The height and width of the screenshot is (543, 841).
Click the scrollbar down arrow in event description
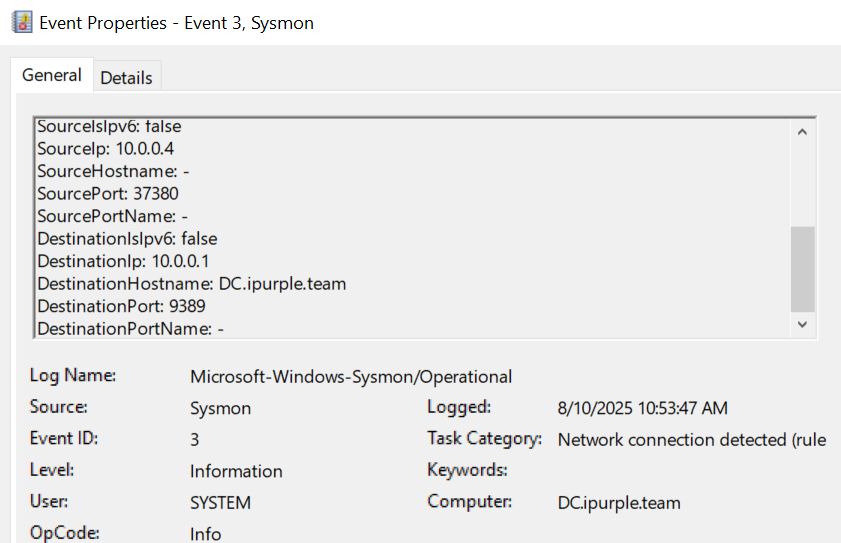pyautogui.click(x=802, y=325)
